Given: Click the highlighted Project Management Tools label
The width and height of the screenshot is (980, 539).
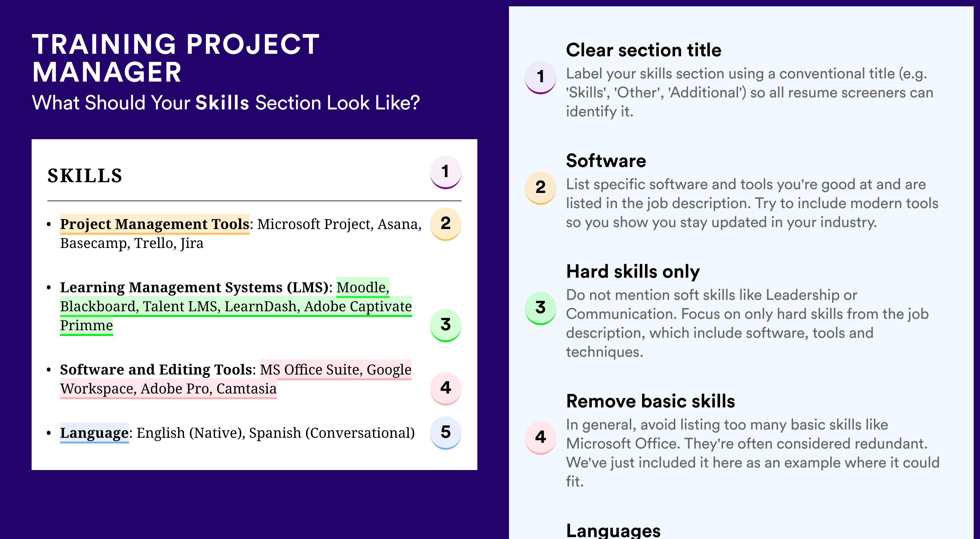Looking at the screenshot, I should pyautogui.click(x=155, y=224).
